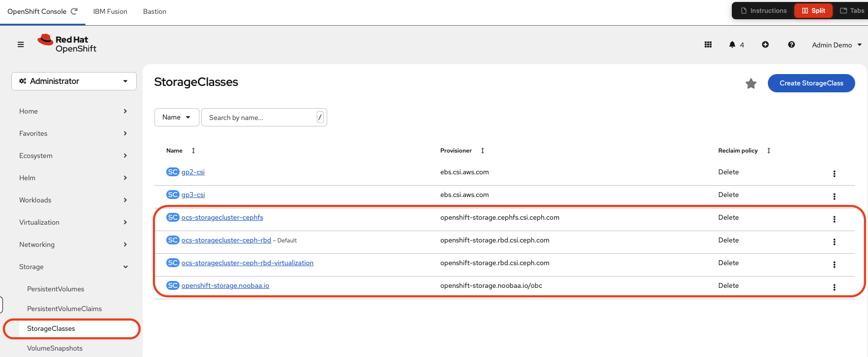Image resolution: width=868 pixels, height=357 pixels.
Task: Expand the Admin Demo user menu
Action: 836,45
